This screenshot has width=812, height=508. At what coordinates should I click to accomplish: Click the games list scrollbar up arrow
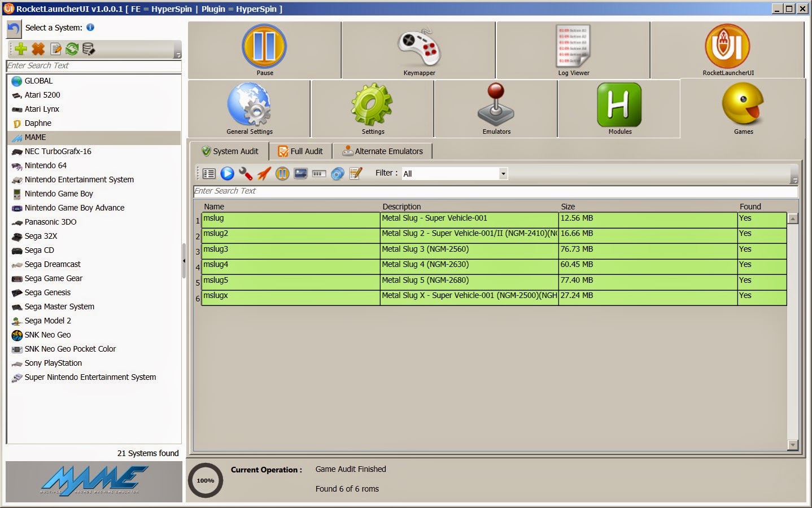click(793, 218)
